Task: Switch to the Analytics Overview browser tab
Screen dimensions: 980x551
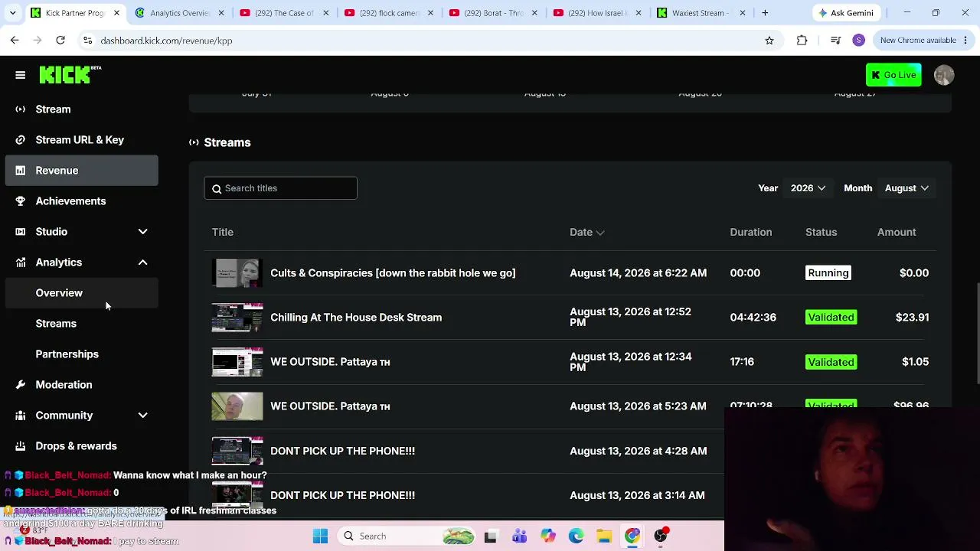Action: [179, 13]
